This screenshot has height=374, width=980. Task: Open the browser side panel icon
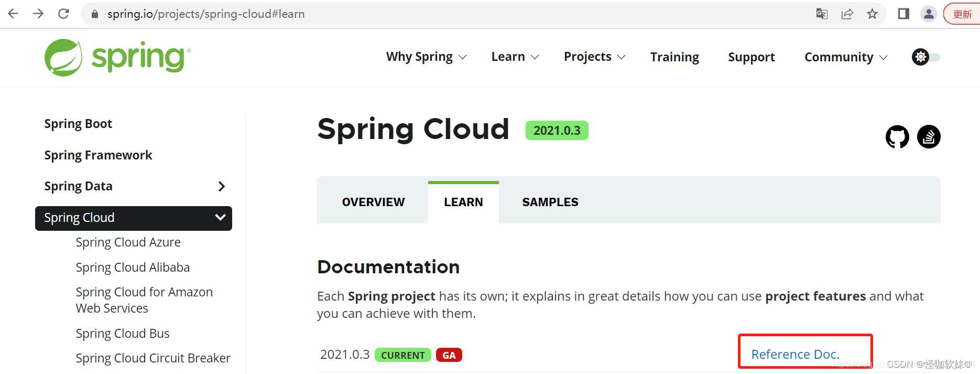pyautogui.click(x=903, y=14)
